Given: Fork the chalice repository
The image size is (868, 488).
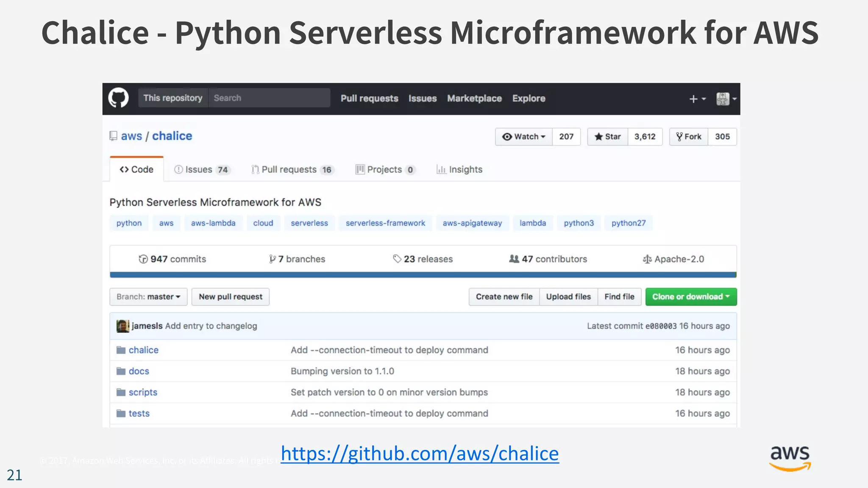Looking at the screenshot, I should coord(689,137).
